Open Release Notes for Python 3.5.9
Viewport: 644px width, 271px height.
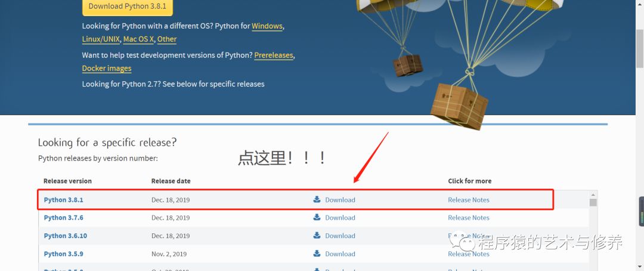coord(469,254)
